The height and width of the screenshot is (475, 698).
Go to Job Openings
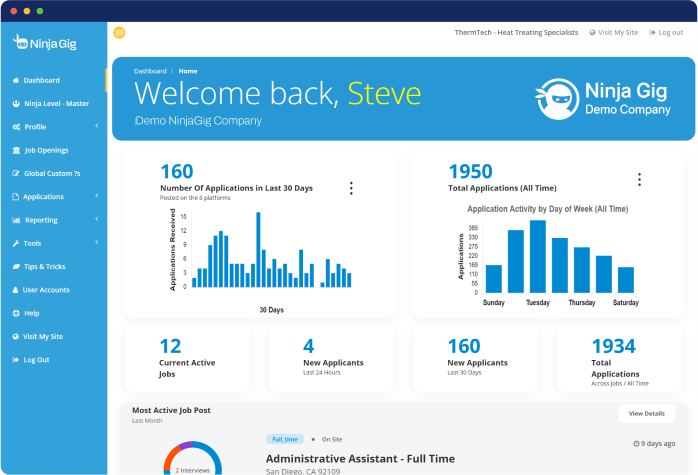tap(46, 150)
